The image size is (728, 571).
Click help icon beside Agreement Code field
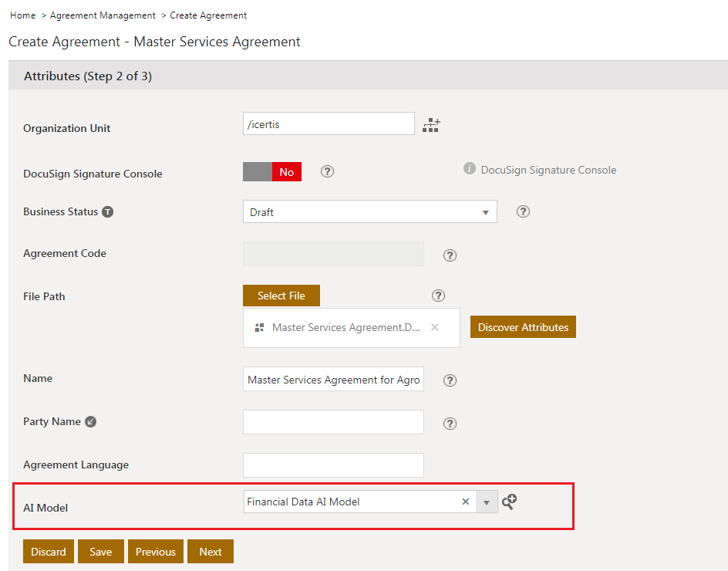(x=450, y=255)
